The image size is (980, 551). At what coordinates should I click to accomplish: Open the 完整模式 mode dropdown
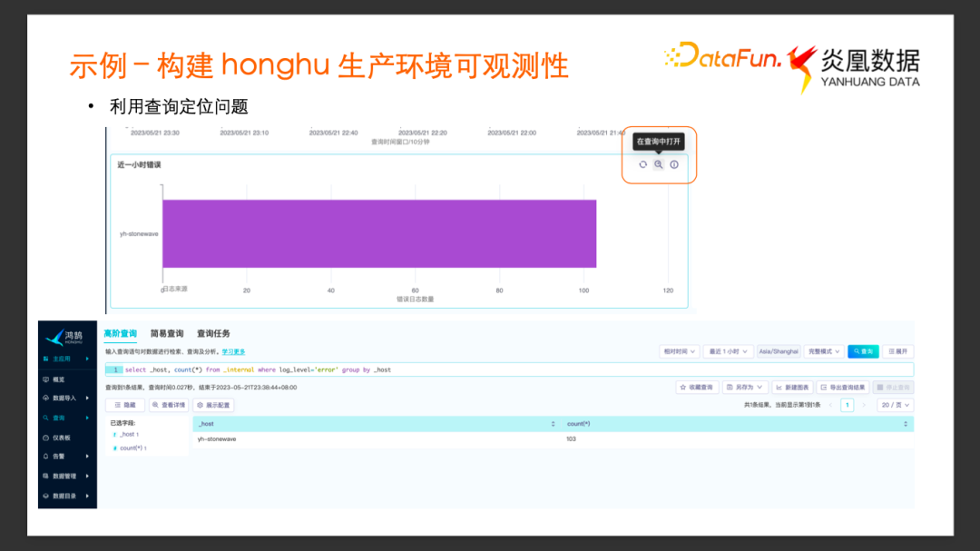tap(824, 351)
